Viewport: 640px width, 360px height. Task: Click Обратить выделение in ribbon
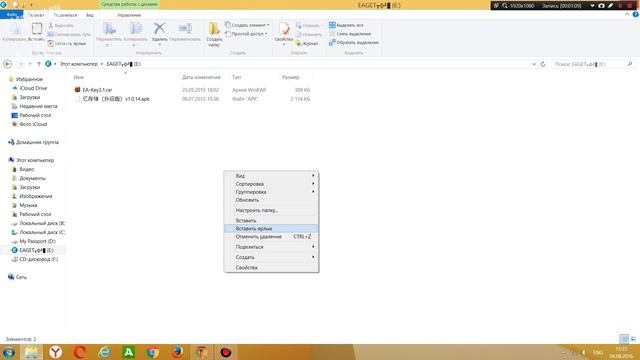353,42
